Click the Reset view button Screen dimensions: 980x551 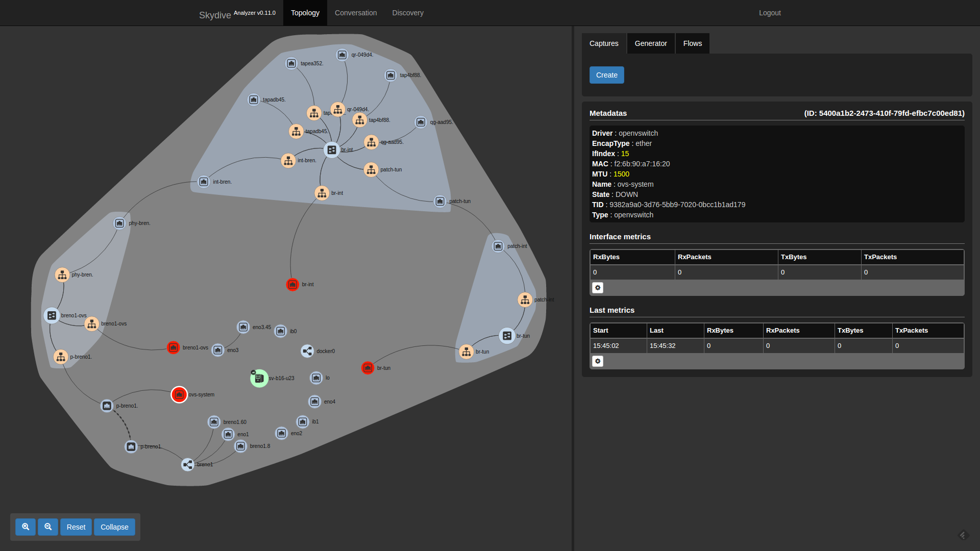pos(76,527)
